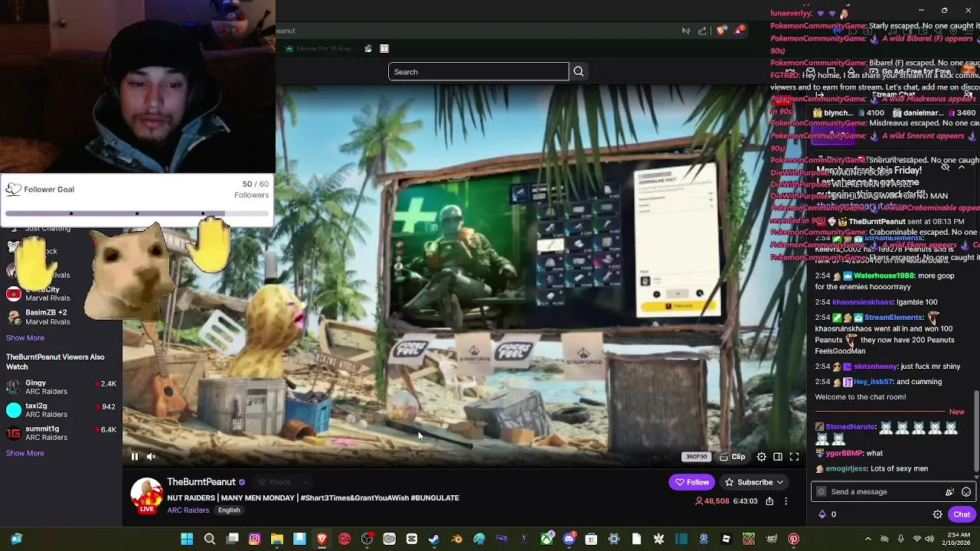Screen dimensions: 980x551
Task: Expand the hidden system tray icons
Action: [x=867, y=539]
